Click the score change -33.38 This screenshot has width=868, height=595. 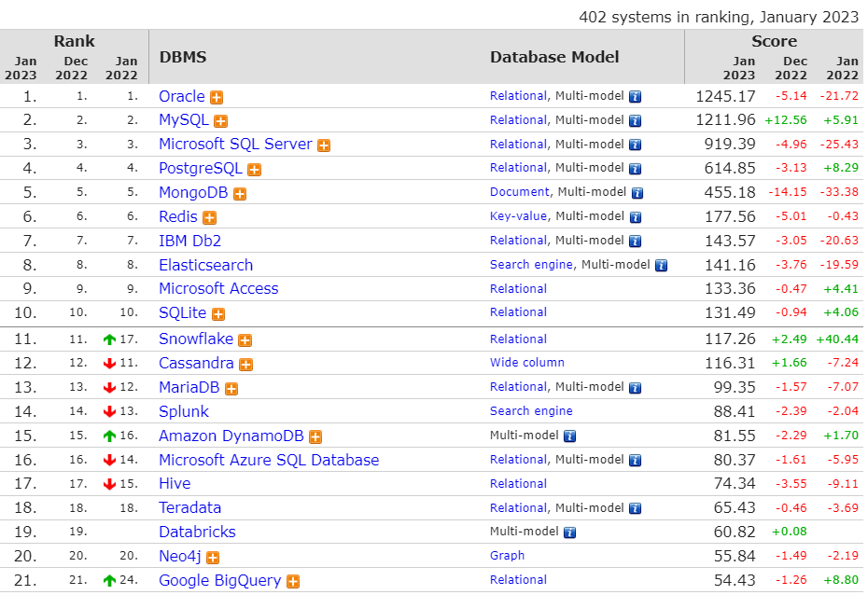(839, 192)
